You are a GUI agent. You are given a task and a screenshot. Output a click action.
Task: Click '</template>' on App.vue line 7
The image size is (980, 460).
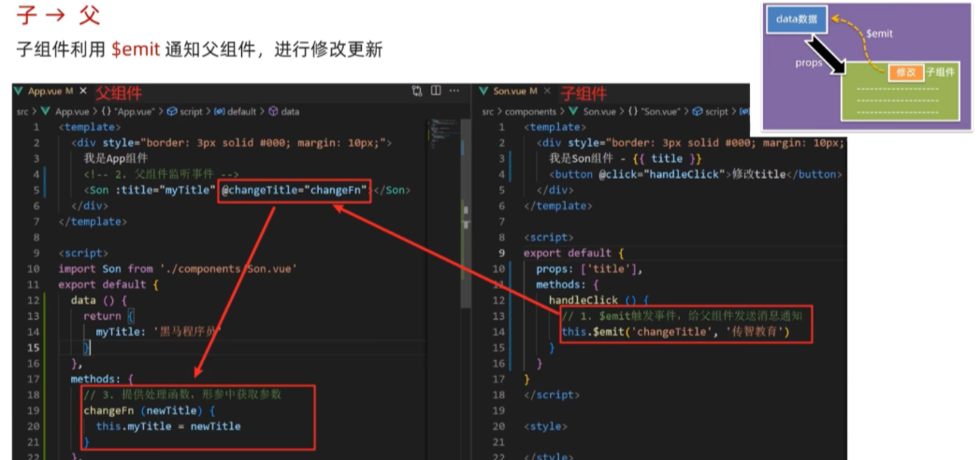coord(93,222)
